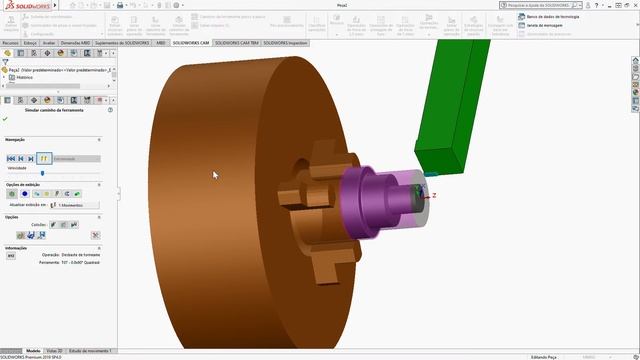Click the compare part icon in Opções
This screenshot has width=640, height=360.
20,235
